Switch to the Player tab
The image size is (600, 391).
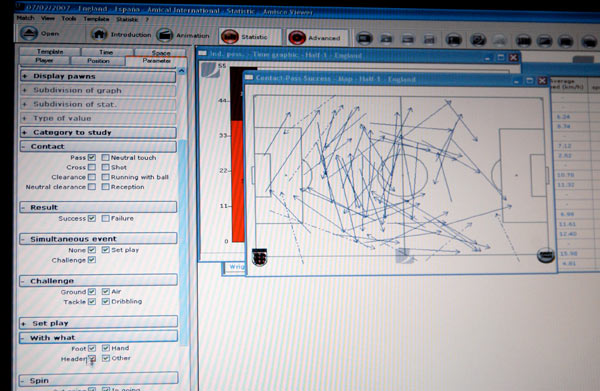pos(44,60)
